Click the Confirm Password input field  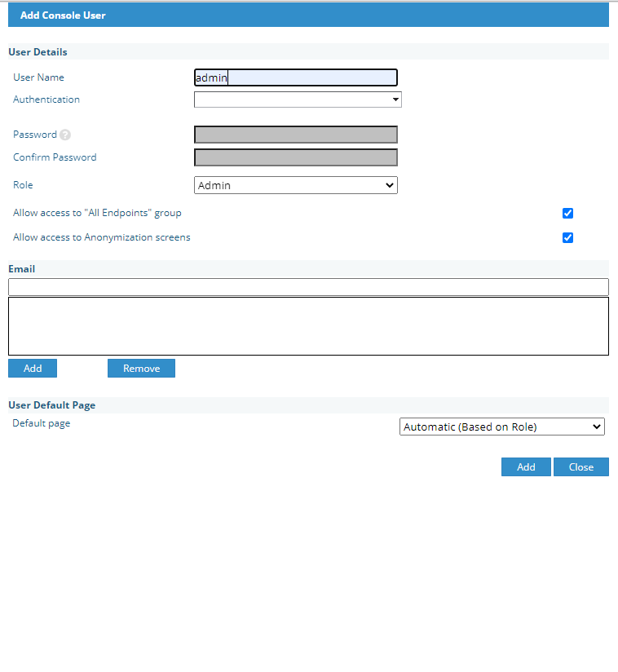pyautogui.click(x=295, y=157)
